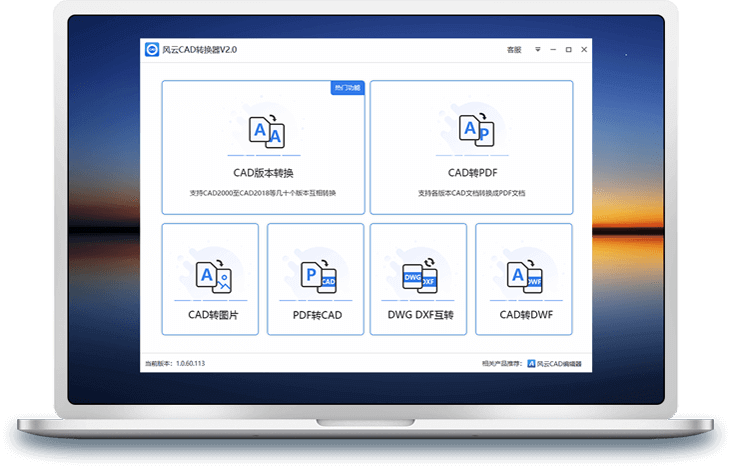Click the 热门功能 badge

pos(348,88)
